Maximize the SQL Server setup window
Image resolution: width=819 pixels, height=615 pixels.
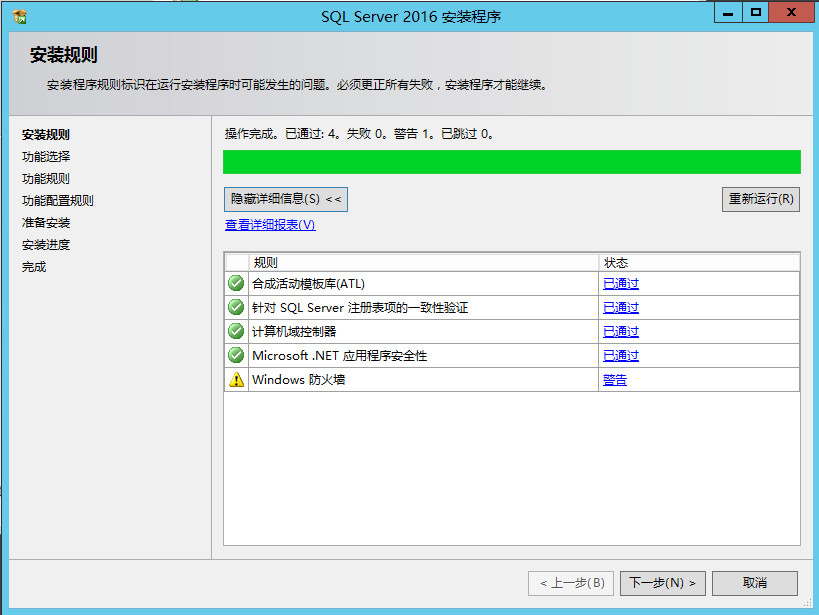(755, 13)
